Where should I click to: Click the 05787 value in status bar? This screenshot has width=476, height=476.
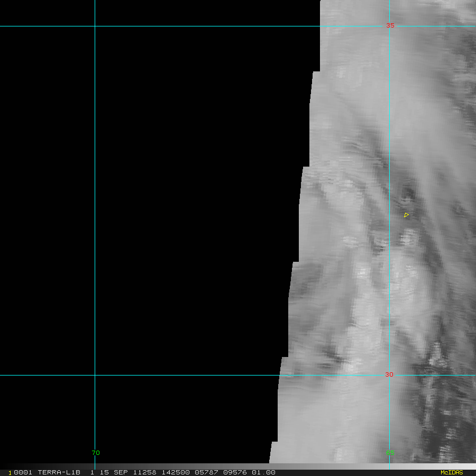pos(204,472)
